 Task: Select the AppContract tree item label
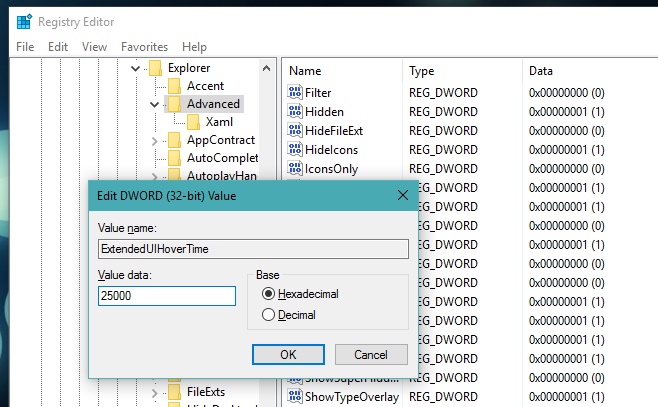pos(221,140)
